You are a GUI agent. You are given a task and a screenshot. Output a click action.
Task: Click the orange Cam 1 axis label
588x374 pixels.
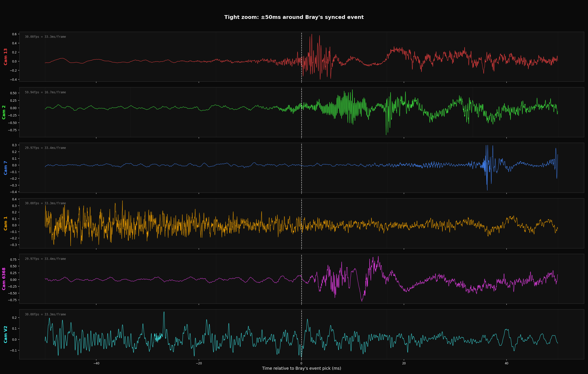pyautogui.click(x=5, y=223)
